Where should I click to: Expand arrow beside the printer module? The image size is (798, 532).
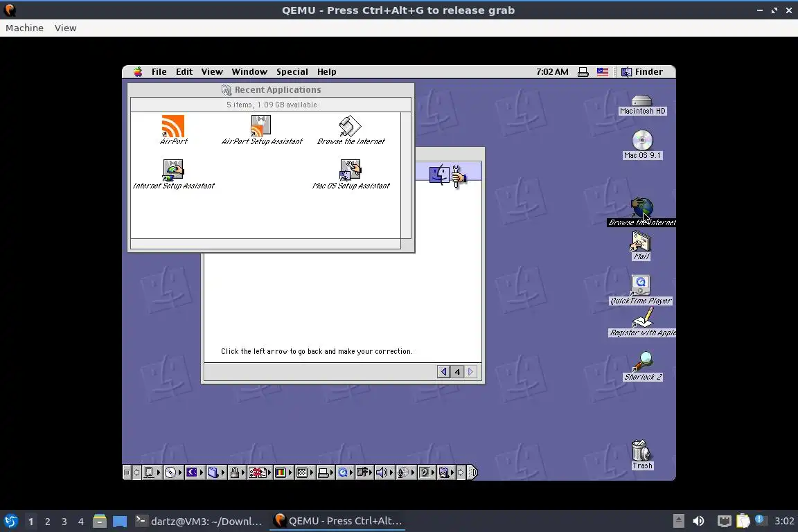[332, 472]
